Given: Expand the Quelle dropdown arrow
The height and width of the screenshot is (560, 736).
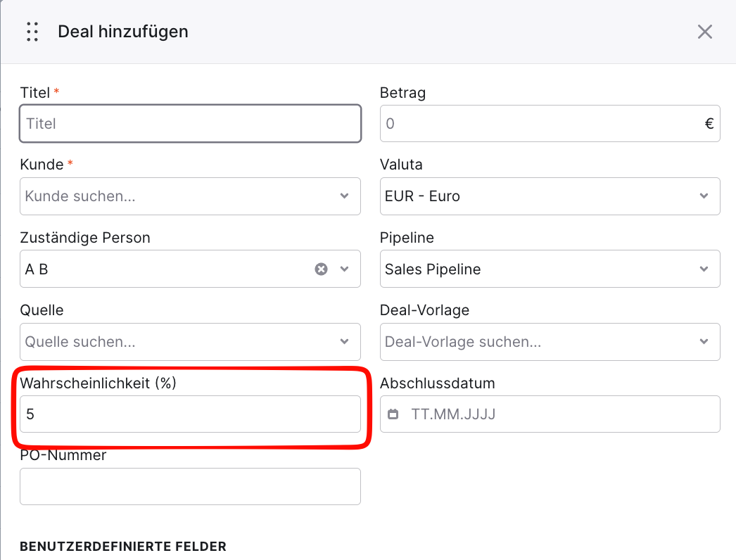Looking at the screenshot, I should click(x=345, y=341).
